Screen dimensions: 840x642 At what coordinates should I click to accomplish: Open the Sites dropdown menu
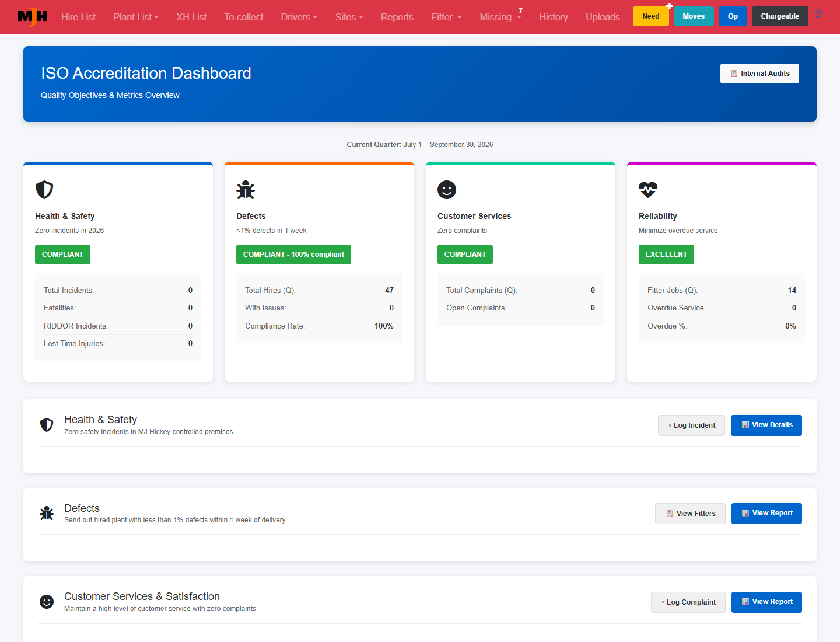click(x=349, y=17)
